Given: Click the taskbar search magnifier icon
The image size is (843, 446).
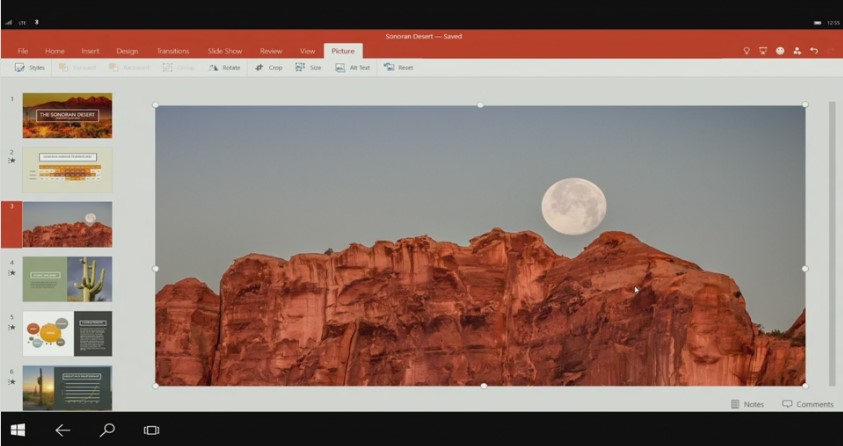Looking at the screenshot, I should pos(107,430).
